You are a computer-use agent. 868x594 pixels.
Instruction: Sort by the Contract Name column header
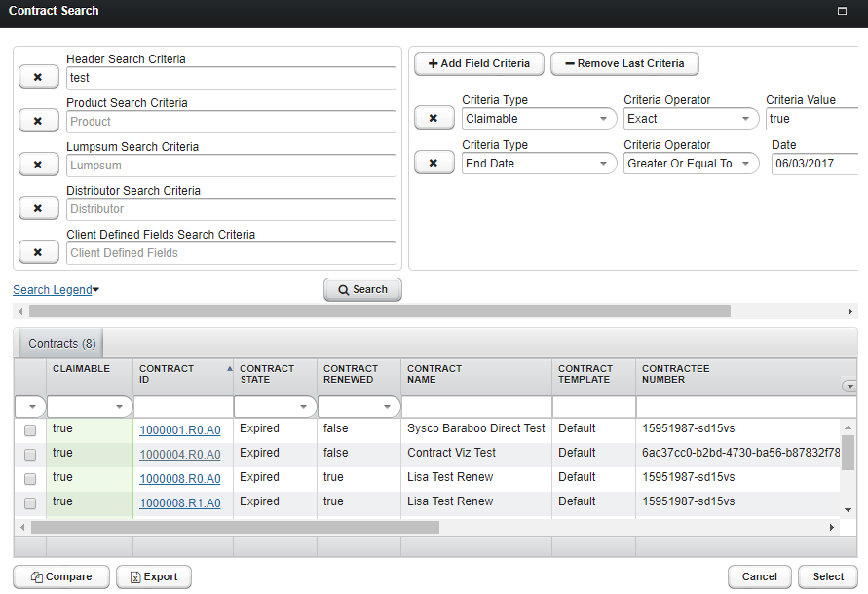tap(434, 374)
